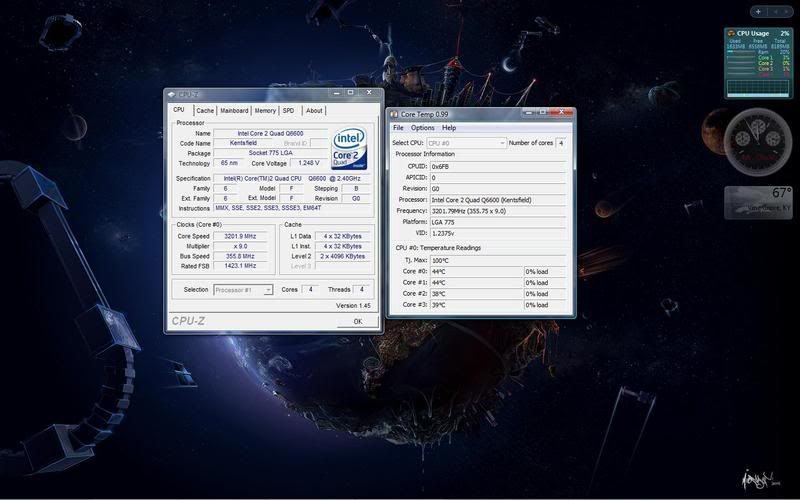Screen dimensions: 800x500
Task: Click the Ram usage bar in CPU gadget
Action: pyautogui.click(x=741, y=52)
